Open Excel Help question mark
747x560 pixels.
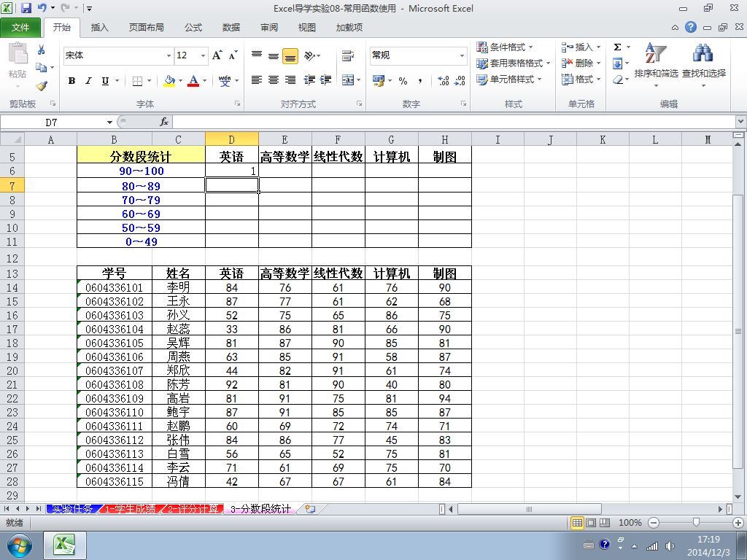coord(691,27)
